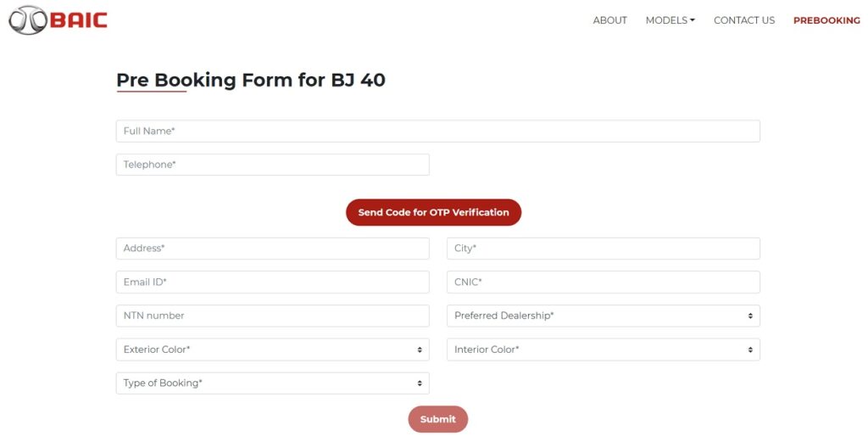868x436 pixels.
Task: Open the Preferred Dealership dropdown
Action: tap(604, 316)
